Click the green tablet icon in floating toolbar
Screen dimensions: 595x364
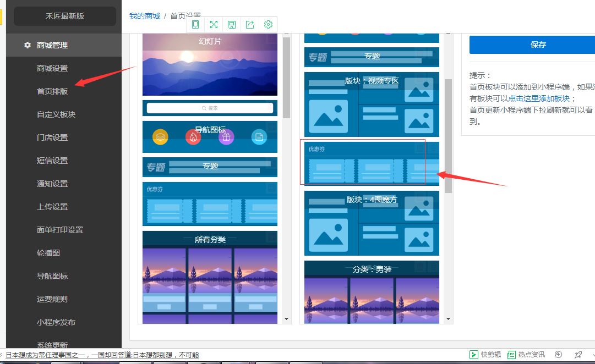point(195,24)
